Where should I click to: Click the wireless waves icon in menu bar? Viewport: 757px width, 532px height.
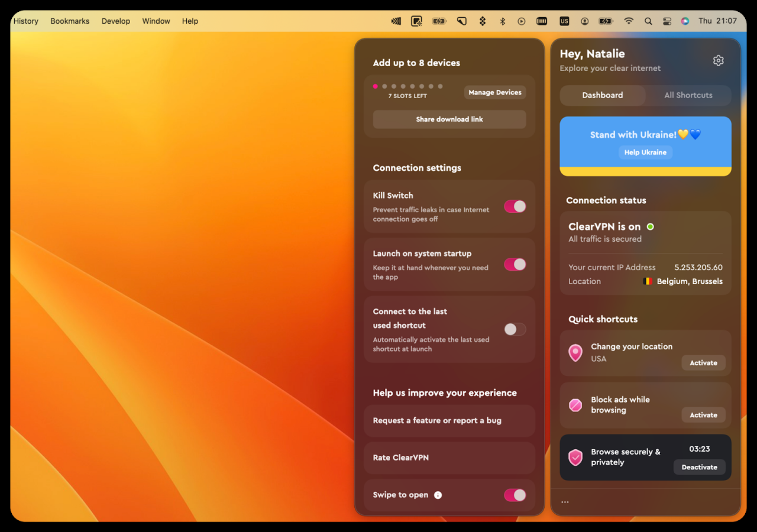[396, 21]
